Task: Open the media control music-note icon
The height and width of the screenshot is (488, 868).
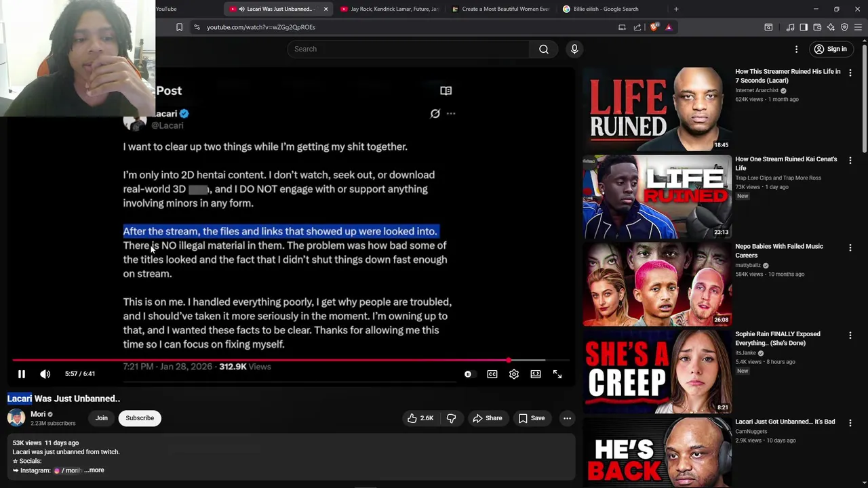Action: (790, 27)
